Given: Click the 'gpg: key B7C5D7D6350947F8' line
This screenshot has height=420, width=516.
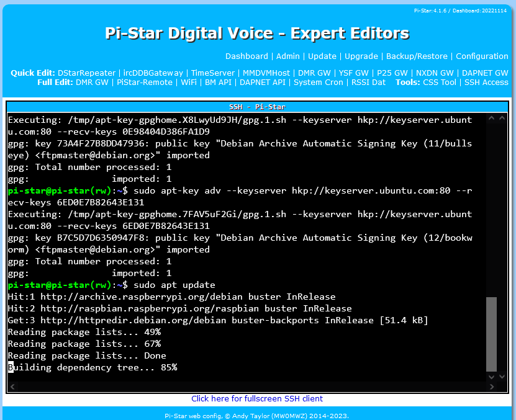Looking at the screenshot, I should point(240,238).
